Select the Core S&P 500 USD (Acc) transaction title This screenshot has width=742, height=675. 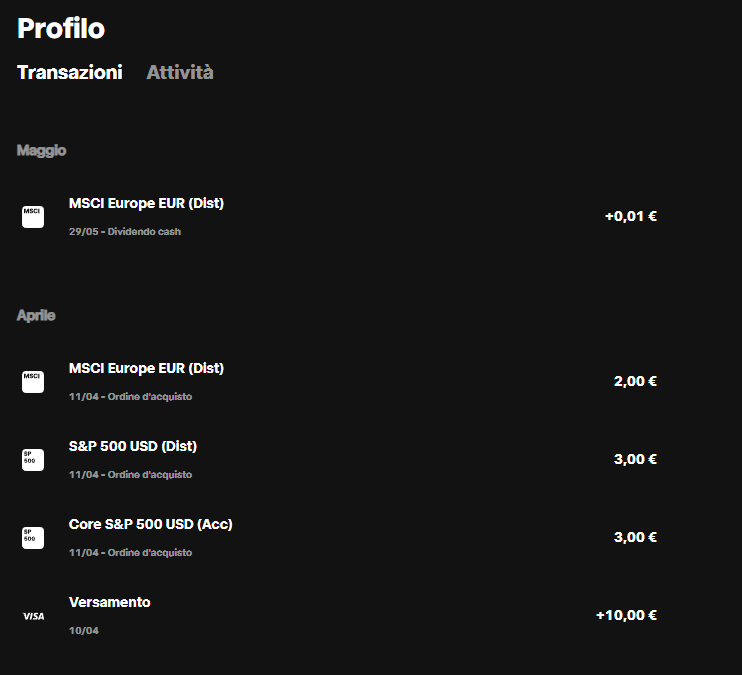coord(150,524)
